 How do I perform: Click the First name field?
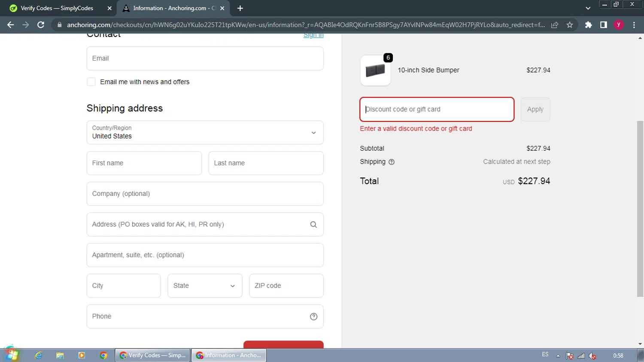click(144, 163)
